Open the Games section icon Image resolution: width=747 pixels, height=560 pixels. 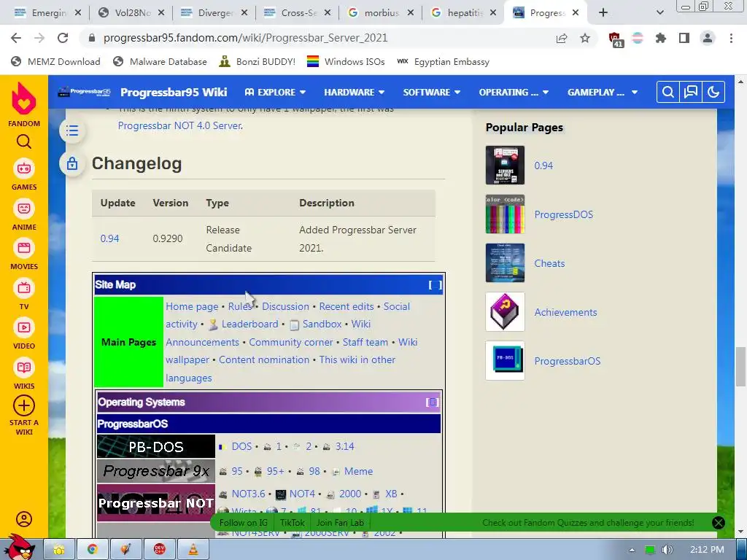tap(24, 168)
